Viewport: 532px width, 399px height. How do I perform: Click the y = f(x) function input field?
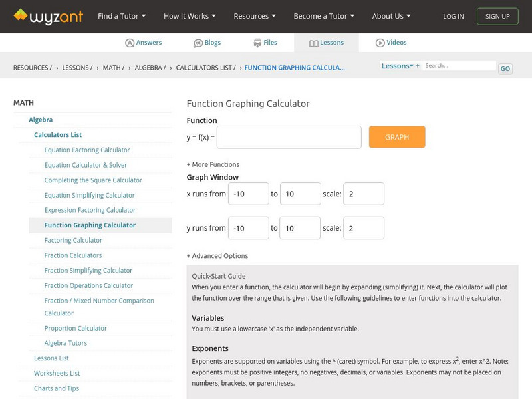point(289,137)
